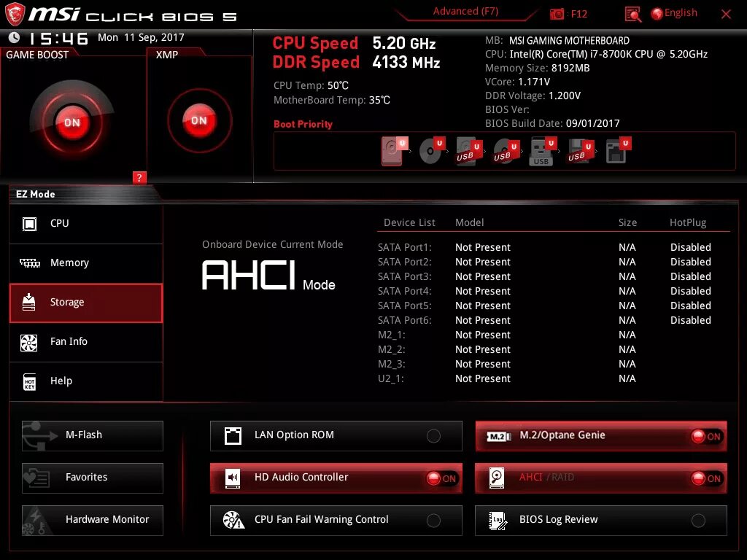747x560 pixels.
Task: Click the Fan Info fan icon
Action: pos(28,343)
